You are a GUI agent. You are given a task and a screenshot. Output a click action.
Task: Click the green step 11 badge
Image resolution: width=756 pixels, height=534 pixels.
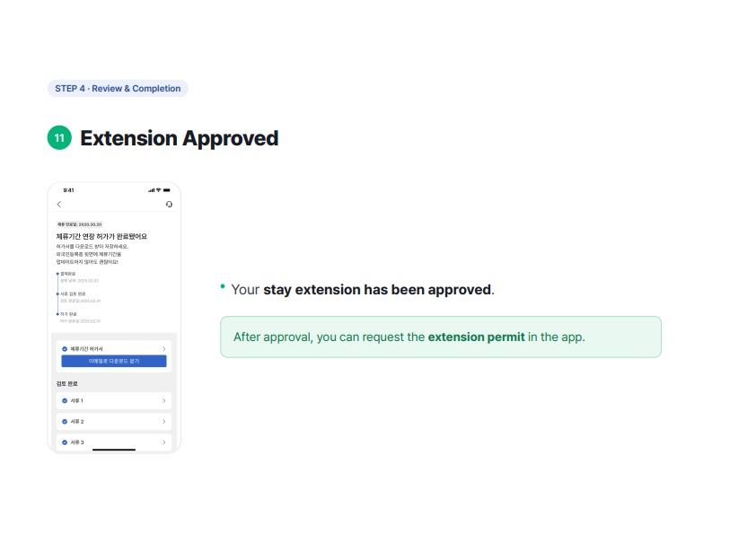pyautogui.click(x=59, y=138)
